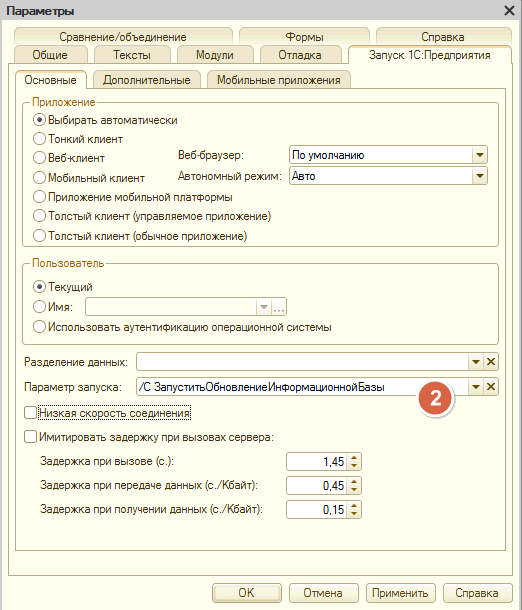Click into Разделение данных input field
The height and width of the screenshot is (610, 522).
click(302, 362)
